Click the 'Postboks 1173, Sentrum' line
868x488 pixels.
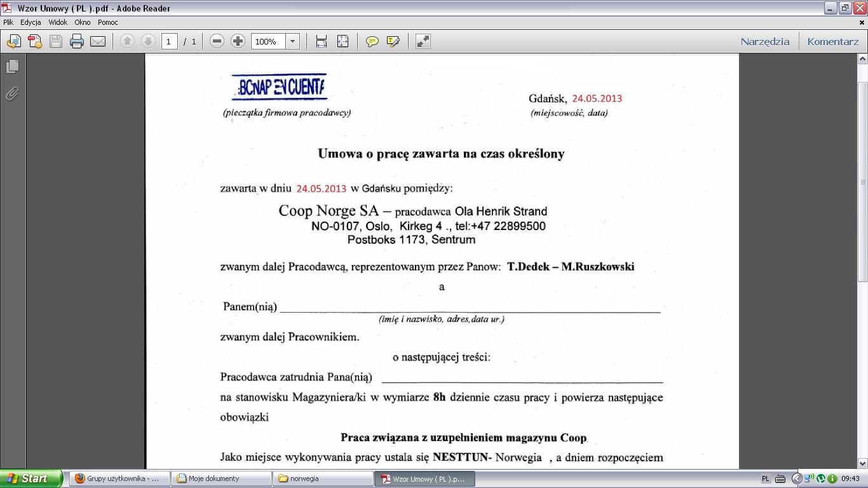pyautogui.click(x=411, y=240)
